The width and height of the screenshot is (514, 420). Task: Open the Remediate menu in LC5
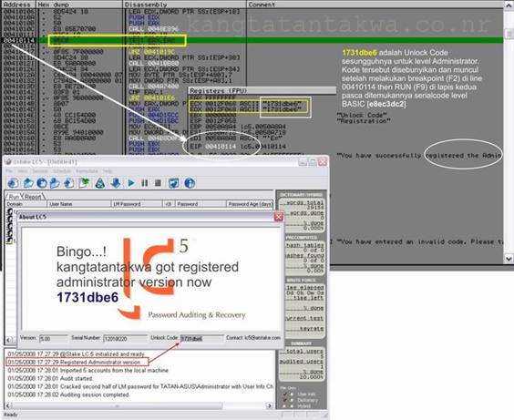pos(87,171)
